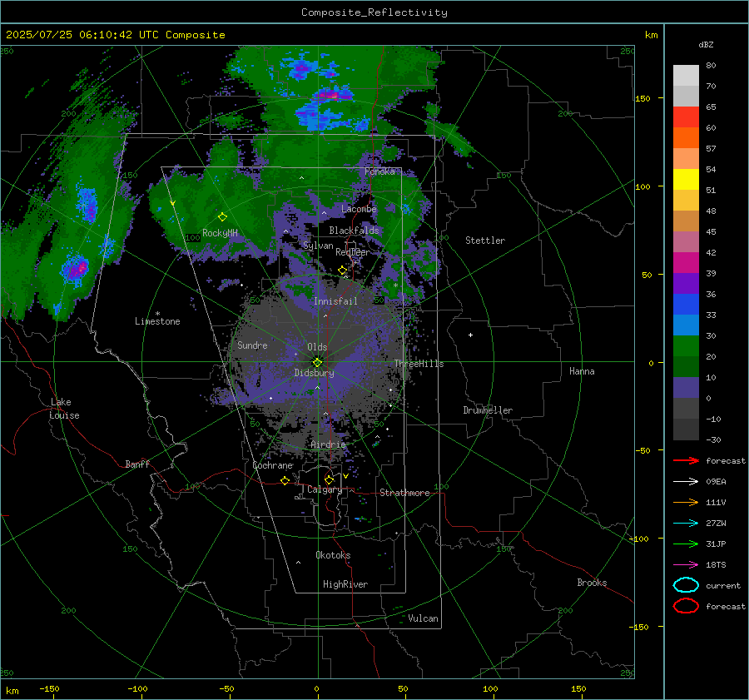
Task: Click the cyan 27ZW arrow icon
Action: click(x=686, y=524)
